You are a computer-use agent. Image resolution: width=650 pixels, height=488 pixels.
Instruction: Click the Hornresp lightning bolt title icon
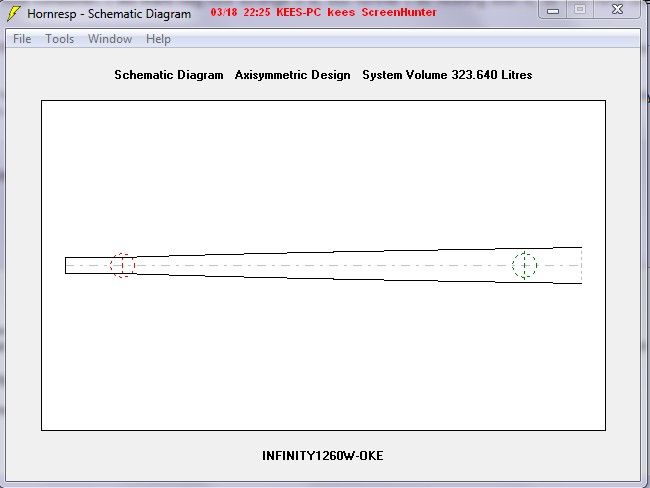coord(14,13)
